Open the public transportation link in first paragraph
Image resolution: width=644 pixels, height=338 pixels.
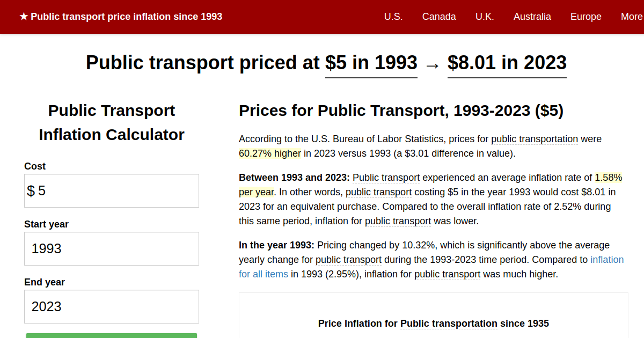pyautogui.click(x=534, y=138)
